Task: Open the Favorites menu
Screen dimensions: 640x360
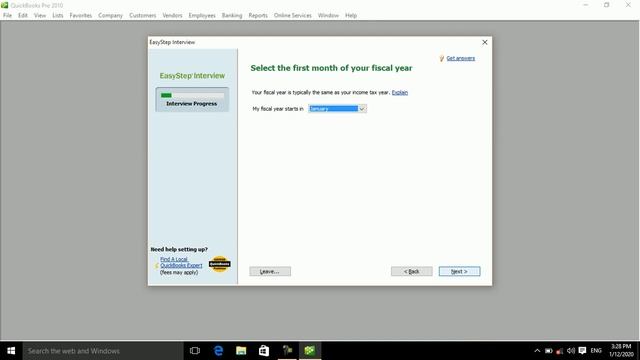Action: (x=81, y=16)
